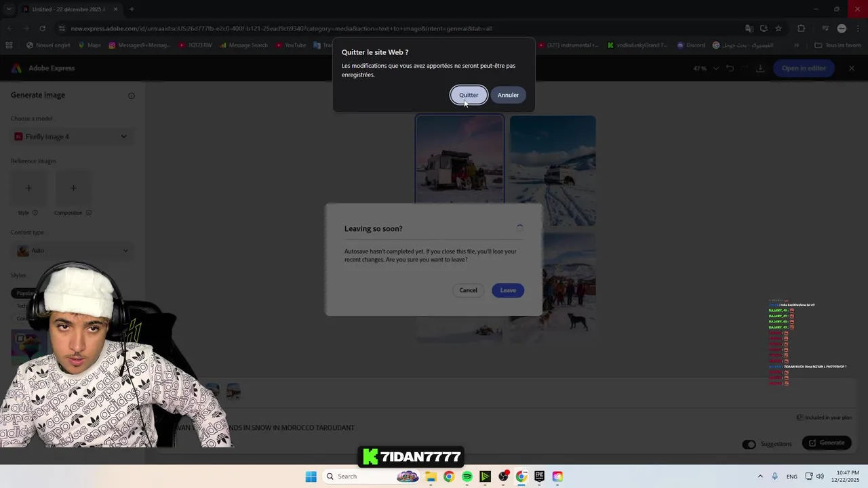Open the Content type Auto dropdown
The width and height of the screenshot is (868, 488).
point(73,251)
